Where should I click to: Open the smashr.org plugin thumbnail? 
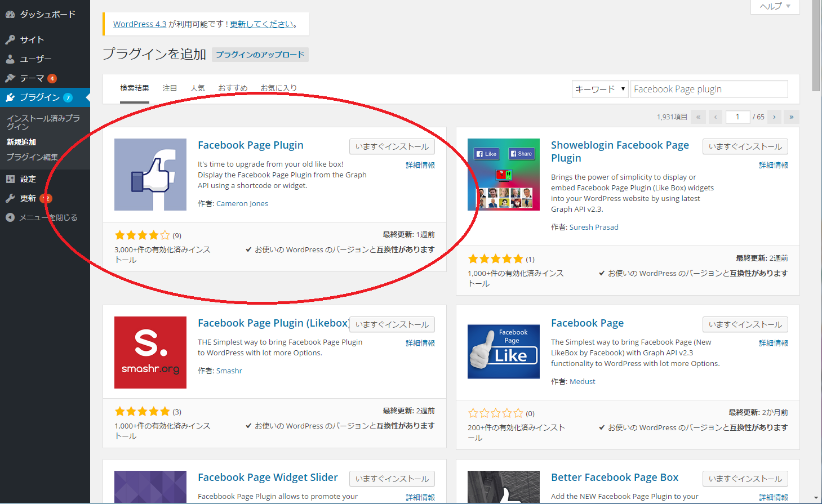click(150, 353)
